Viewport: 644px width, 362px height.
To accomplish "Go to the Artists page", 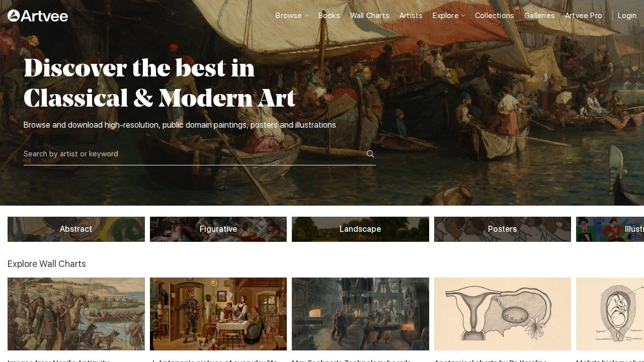I will tap(411, 16).
